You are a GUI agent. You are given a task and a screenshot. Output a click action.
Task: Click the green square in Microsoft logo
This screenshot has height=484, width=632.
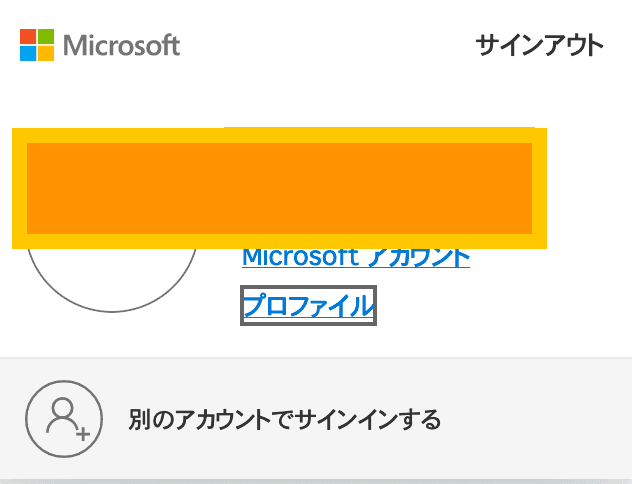[46, 37]
